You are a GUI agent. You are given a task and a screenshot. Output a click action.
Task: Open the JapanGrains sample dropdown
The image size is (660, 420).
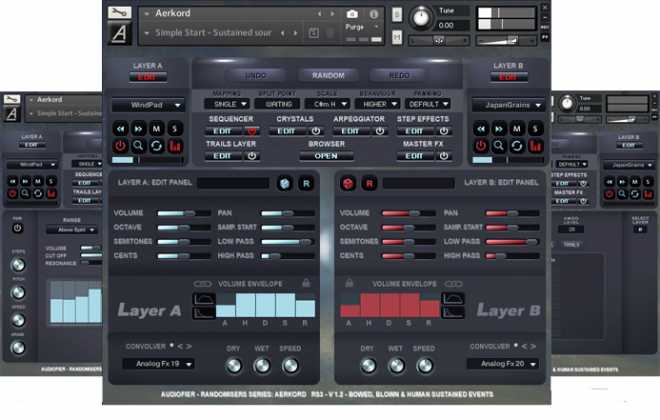(508, 105)
